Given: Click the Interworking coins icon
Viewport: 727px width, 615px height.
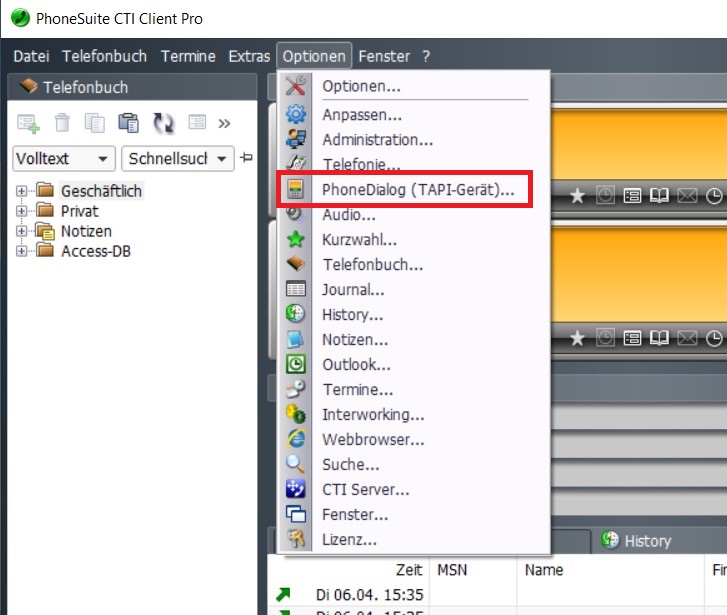Looking at the screenshot, I should pyautogui.click(x=295, y=414).
